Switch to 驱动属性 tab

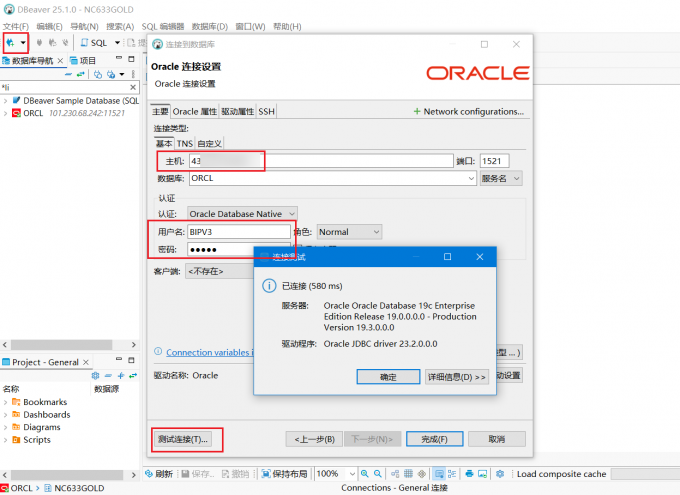click(x=238, y=111)
